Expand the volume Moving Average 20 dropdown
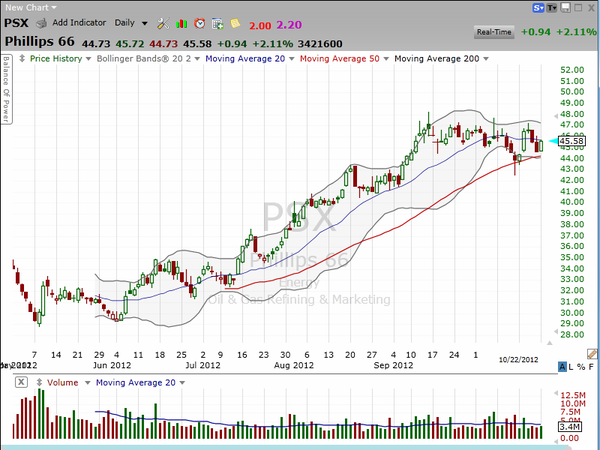 point(182,383)
